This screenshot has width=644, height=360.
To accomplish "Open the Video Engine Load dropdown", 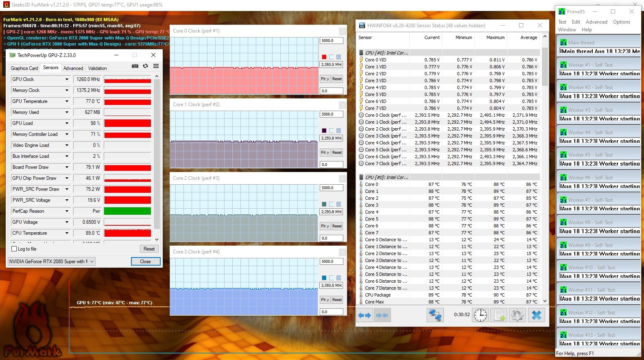I will pyautogui.click(x=67, y=145).
